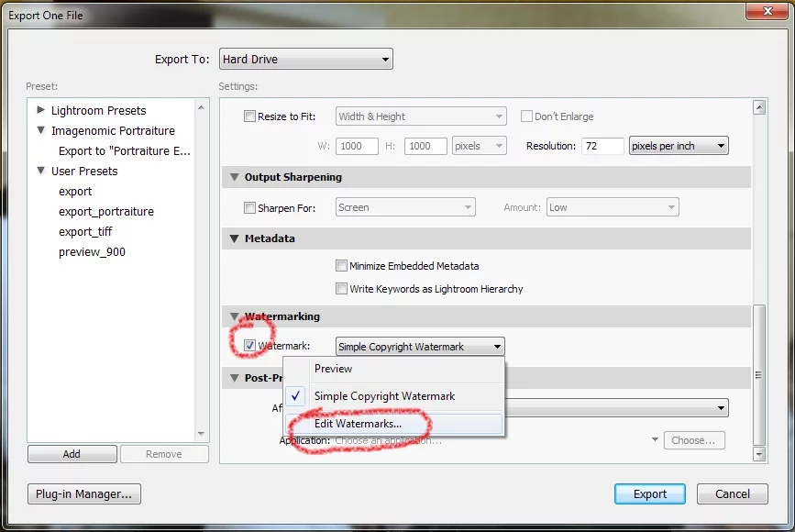Select the export_portraiture preset

pyautogui.click(x=106, y=212)
